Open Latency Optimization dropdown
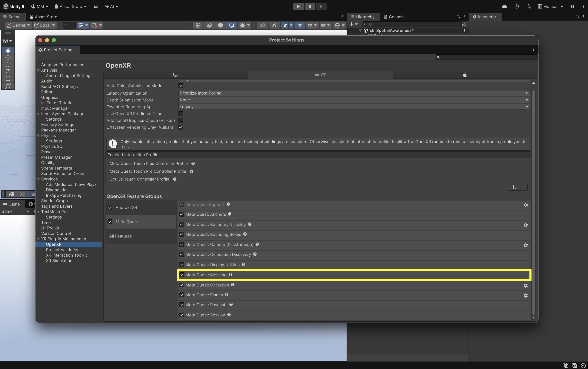The image size is (588, 369). click(x=354, y=93)
